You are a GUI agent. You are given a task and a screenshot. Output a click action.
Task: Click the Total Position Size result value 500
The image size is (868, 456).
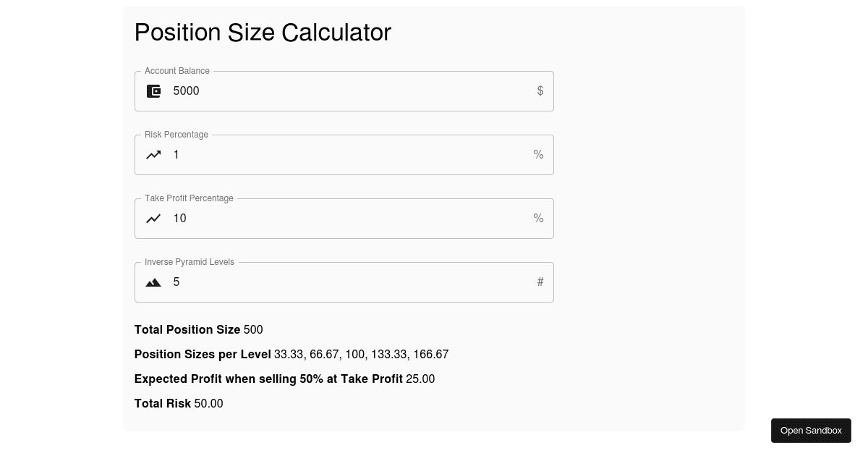(253, 330)
